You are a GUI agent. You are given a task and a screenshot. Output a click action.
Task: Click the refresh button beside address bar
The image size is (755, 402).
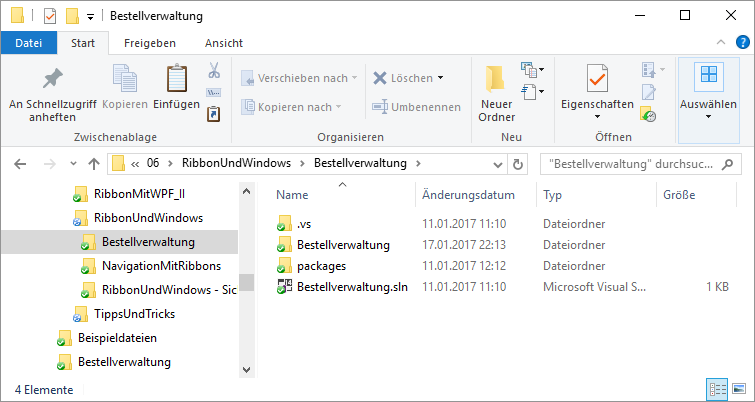518,164
